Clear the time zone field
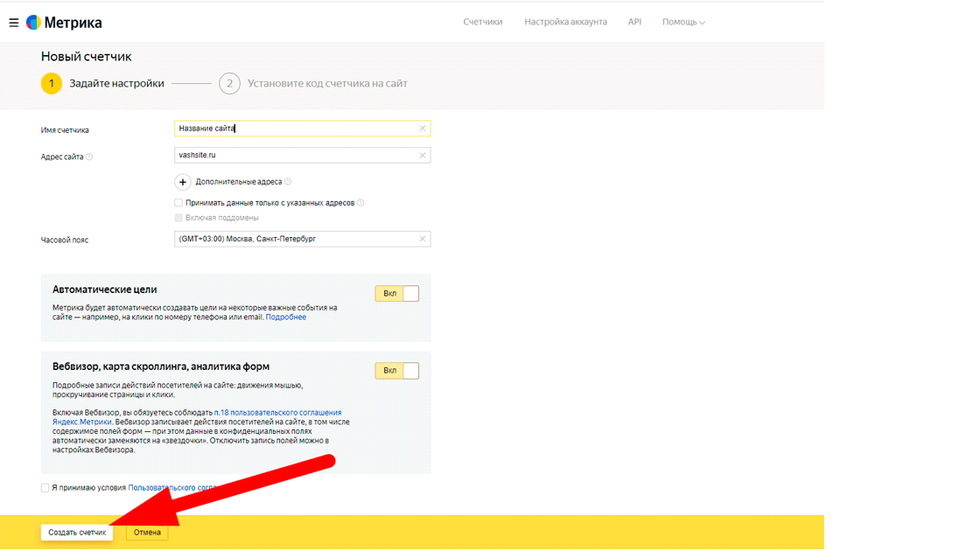Image resolution: width=980 pixels, height=551 pixels. coord(423,240)
